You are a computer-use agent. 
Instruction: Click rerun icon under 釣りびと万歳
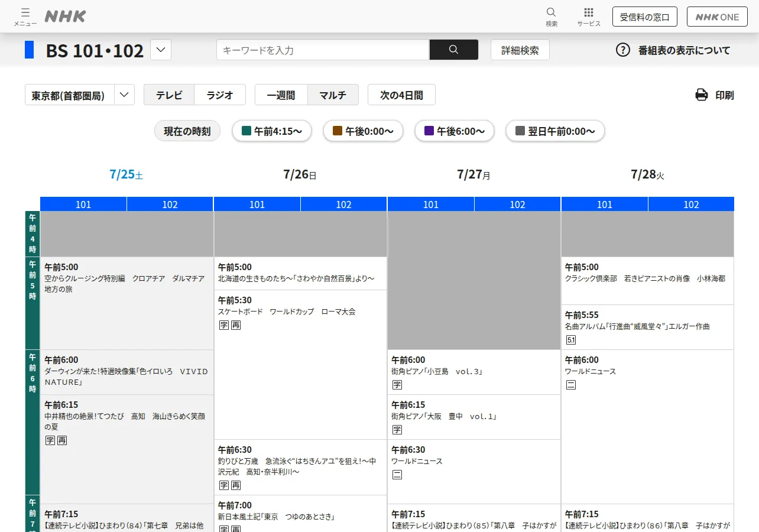pos(236,485)
